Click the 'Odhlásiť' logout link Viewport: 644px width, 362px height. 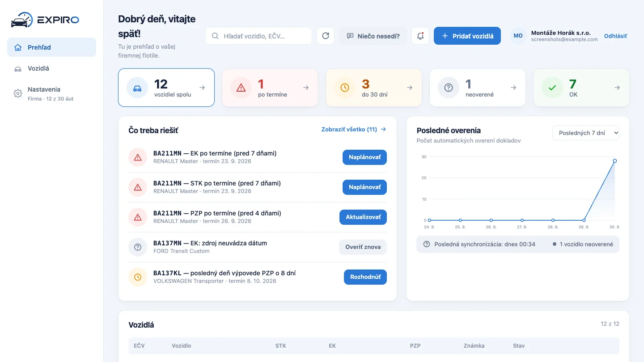[615, 36]
